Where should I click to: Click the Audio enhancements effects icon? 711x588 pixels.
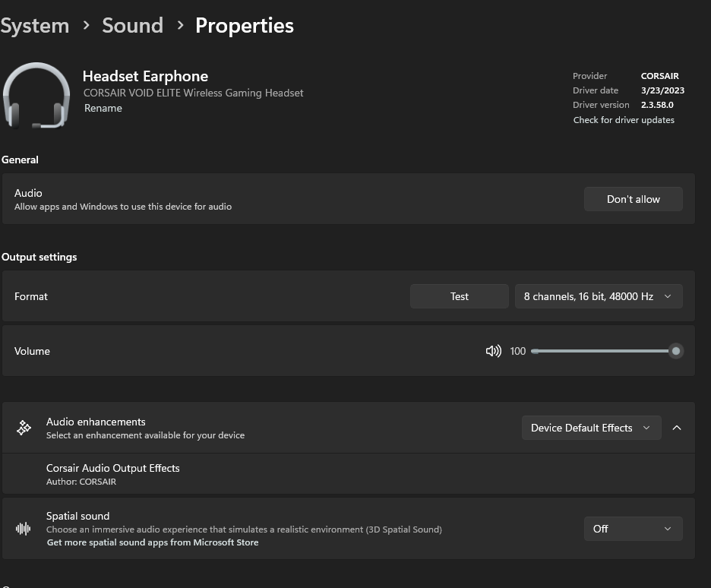[23, 427]
